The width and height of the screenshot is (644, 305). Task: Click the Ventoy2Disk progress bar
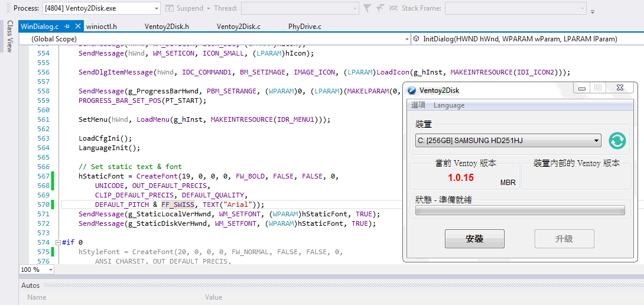[520, 211]
